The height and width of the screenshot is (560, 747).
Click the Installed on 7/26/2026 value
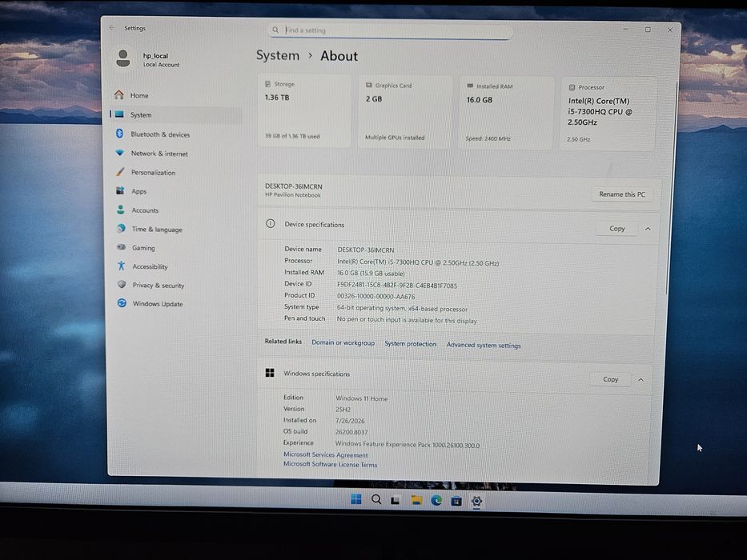(350, 421)
